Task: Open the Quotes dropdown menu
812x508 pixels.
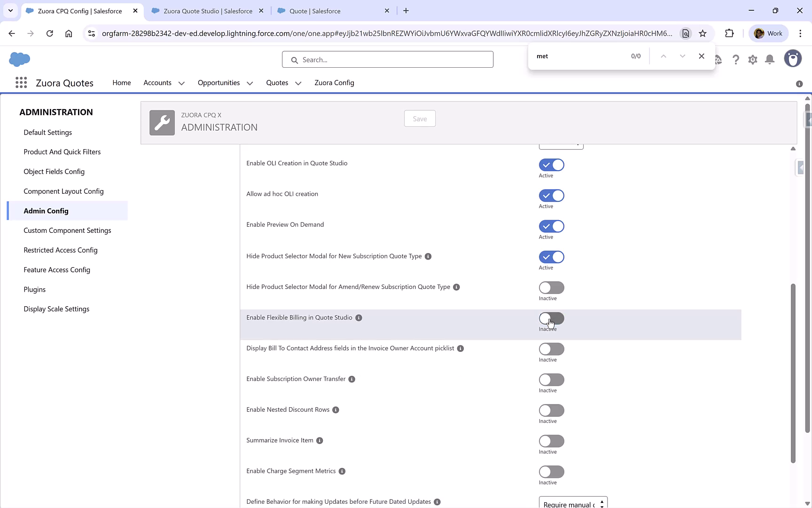Action: (x=298, y=83)
